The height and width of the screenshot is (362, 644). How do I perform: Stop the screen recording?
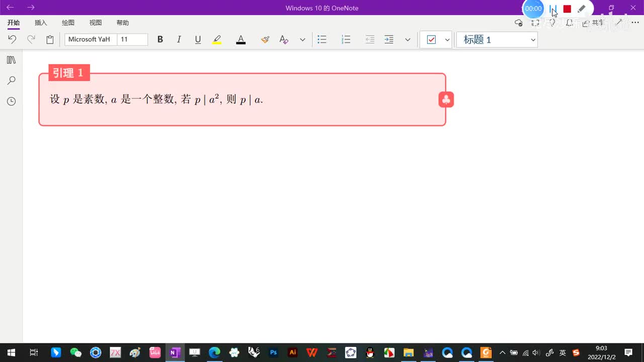567,9
